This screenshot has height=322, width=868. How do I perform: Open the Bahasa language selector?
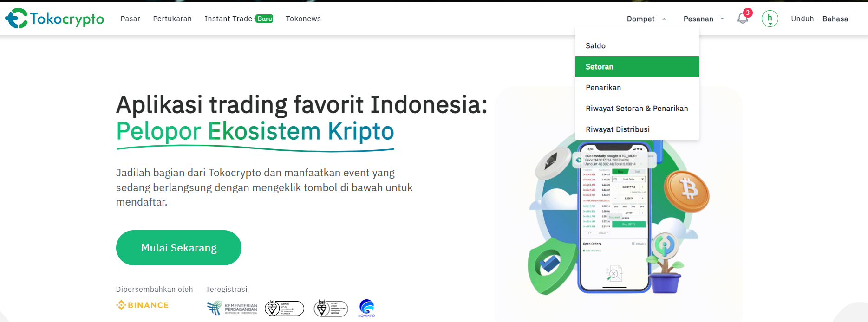(835, 19)
